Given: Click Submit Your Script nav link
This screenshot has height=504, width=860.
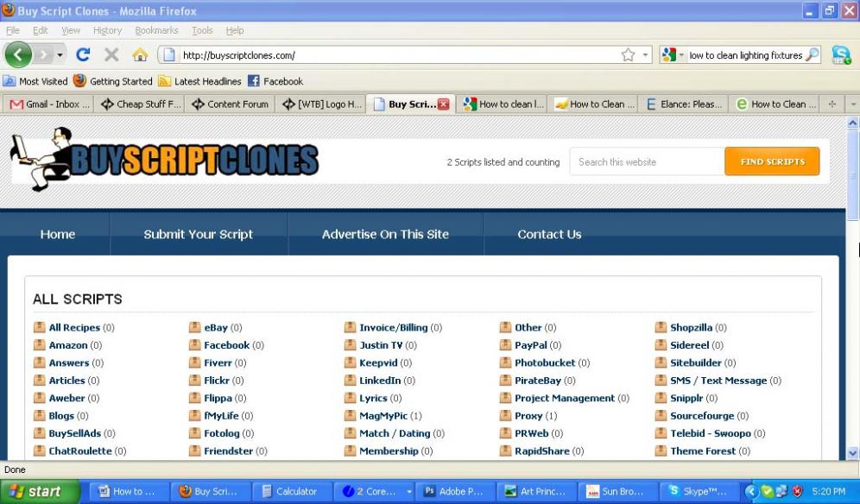Looking at the screenshot, I should point(198,234).
